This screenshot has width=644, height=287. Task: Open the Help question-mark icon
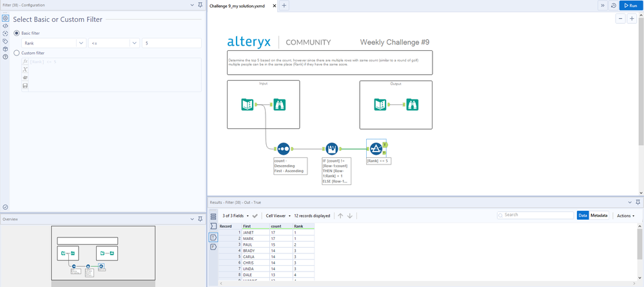click(5, 57)
